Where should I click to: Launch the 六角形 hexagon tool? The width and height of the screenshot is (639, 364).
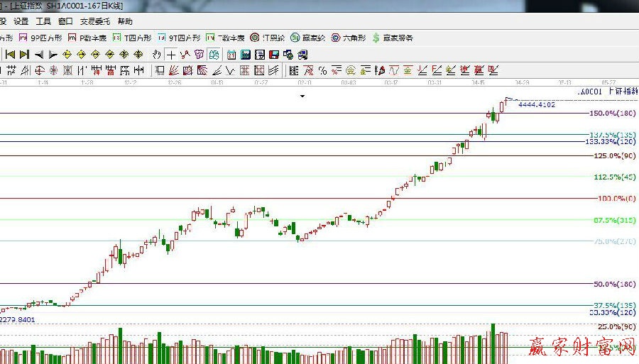point(349,38)
